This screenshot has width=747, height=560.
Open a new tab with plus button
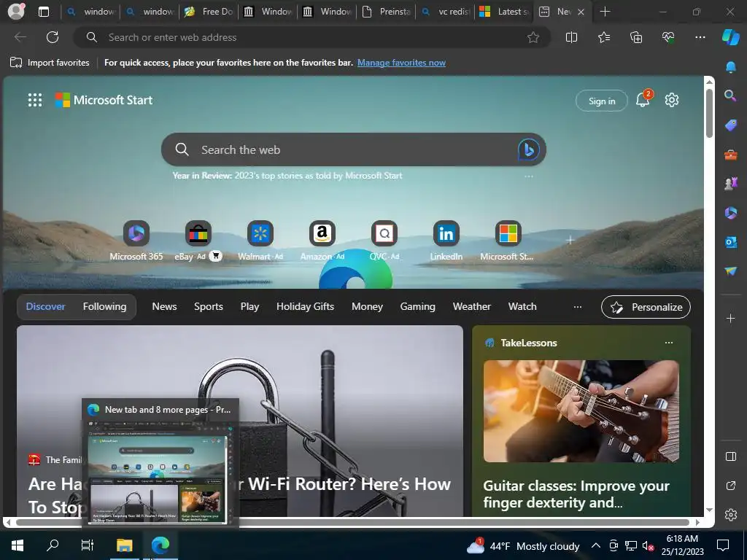[x=605, y=12]
